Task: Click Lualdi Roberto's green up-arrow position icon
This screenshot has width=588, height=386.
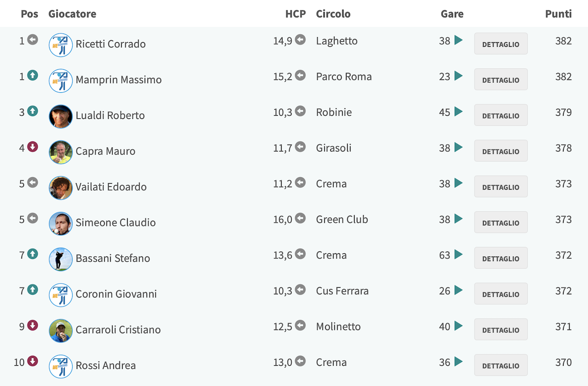Action: pos(33,111)
